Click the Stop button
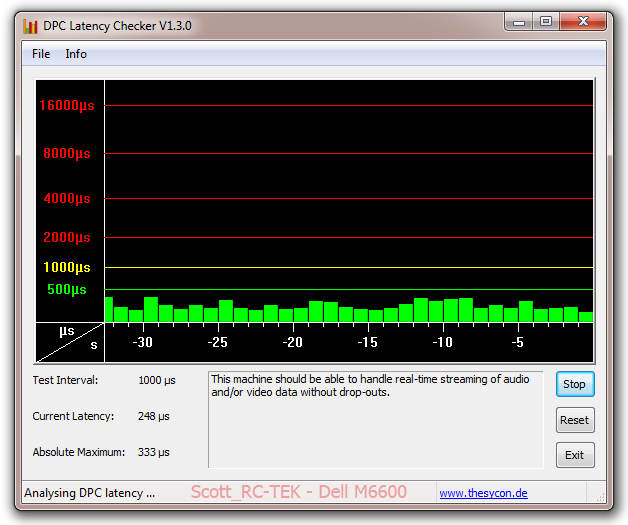This screenshot has width=628, height=525. pyautogui.click(x=575, y=384)
